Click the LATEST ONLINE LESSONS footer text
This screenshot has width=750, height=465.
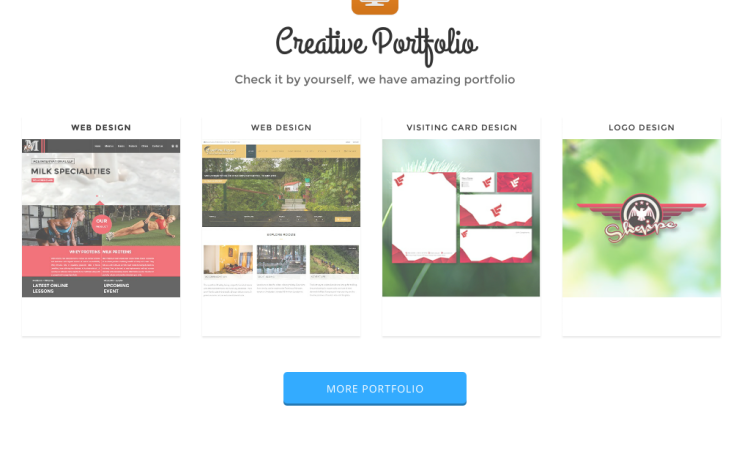50,288
